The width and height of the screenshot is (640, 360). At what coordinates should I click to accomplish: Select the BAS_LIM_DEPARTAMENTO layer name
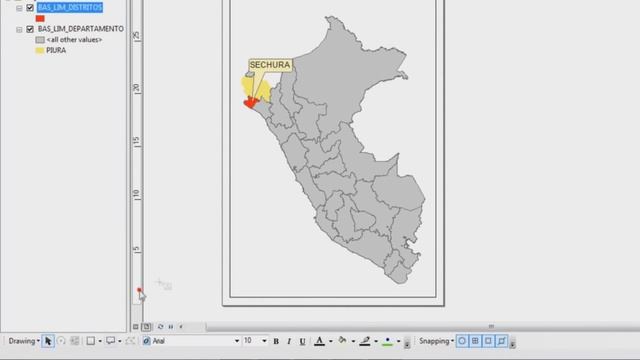(x=80, y=29)
